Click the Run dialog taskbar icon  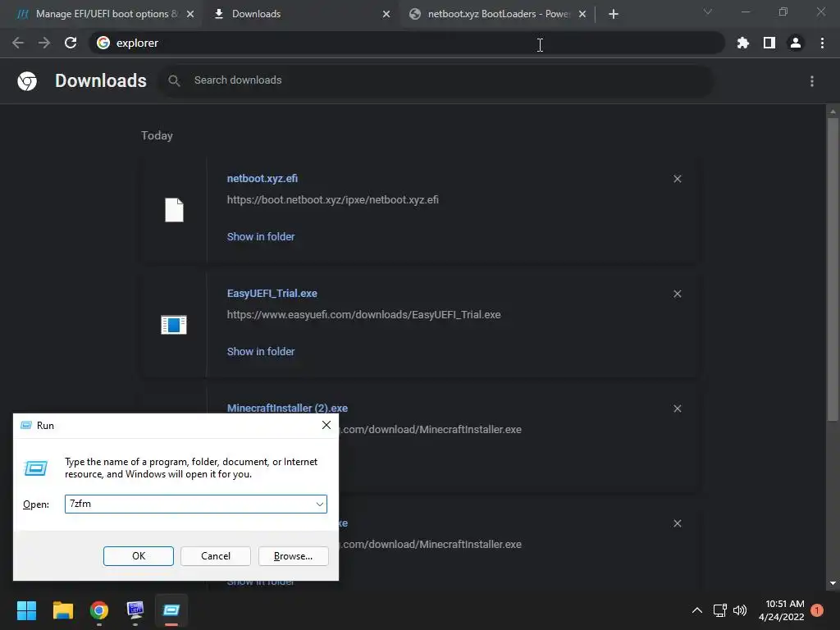[171, 610]
